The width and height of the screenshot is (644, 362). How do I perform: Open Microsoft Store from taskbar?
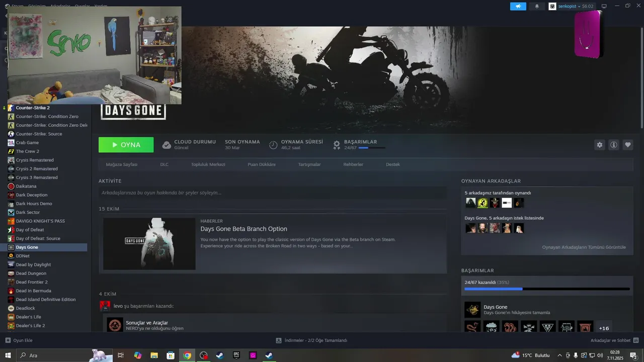(171, 355)
